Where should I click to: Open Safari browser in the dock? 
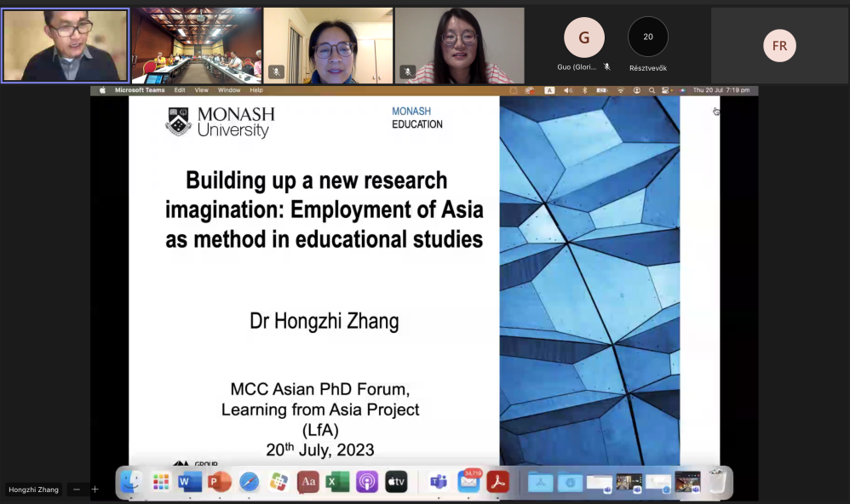[249, 483]
